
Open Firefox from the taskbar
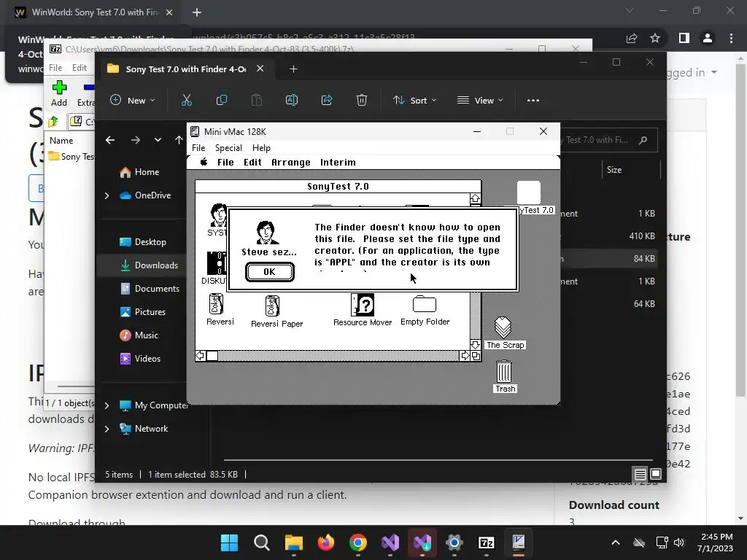(x=326, y=542)
